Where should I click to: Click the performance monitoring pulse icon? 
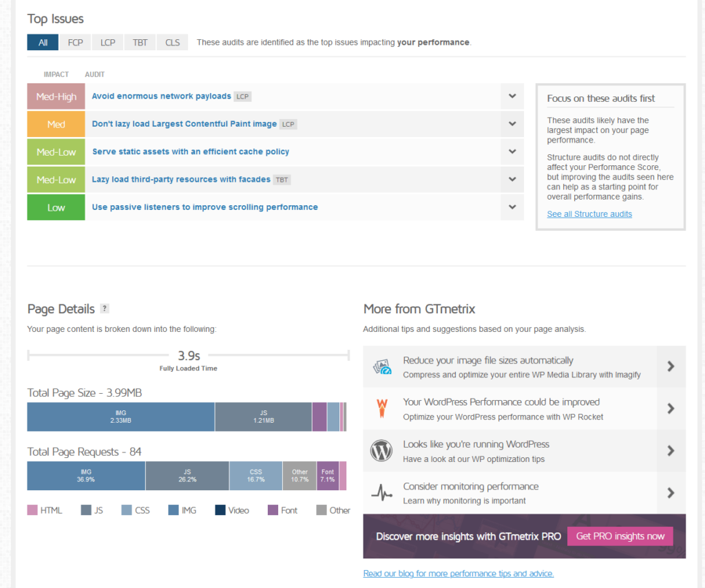381,493
